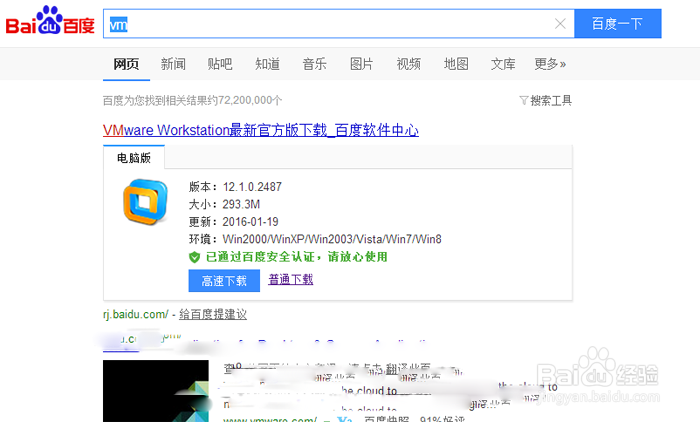Select the 电脑版 tab

[x=134, y=158]
